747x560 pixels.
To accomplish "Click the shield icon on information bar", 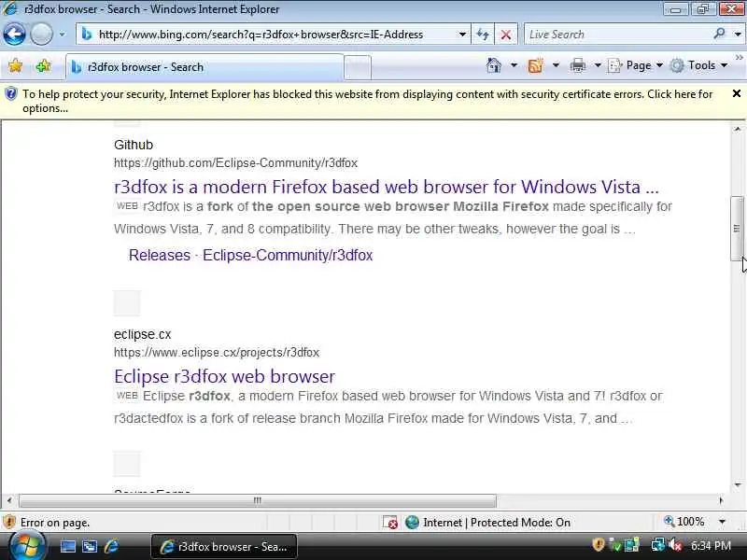I will [x=11, y=94].
